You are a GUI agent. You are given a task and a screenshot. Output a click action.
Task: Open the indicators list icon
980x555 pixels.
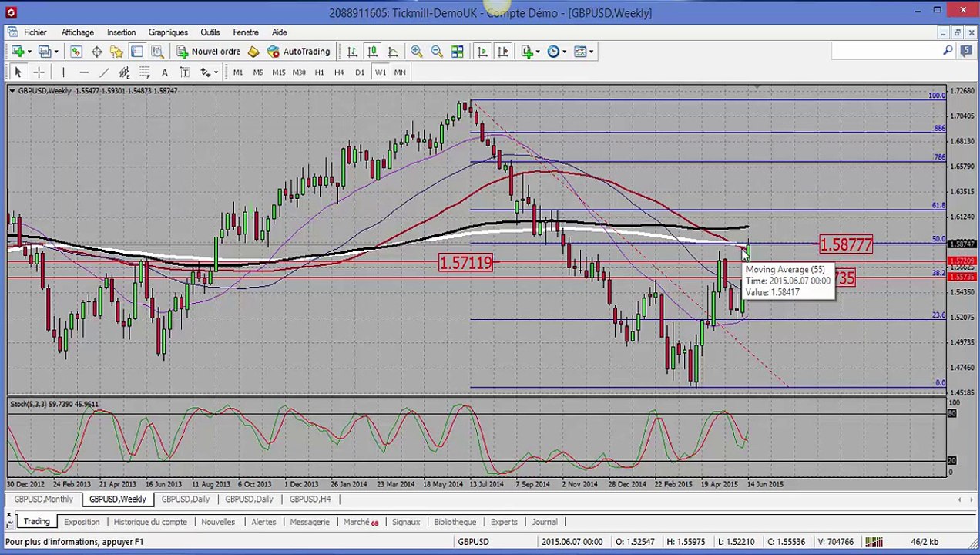point(527,52)
